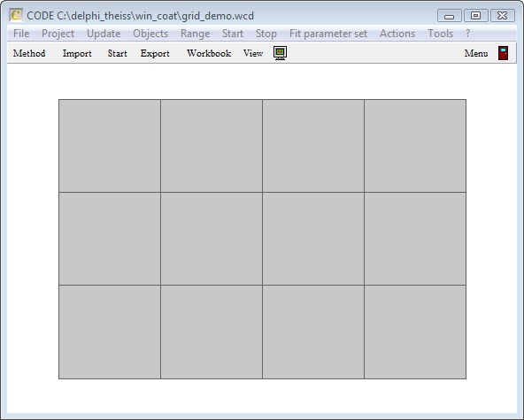Click the Menu button at right

tap(476, 53)
